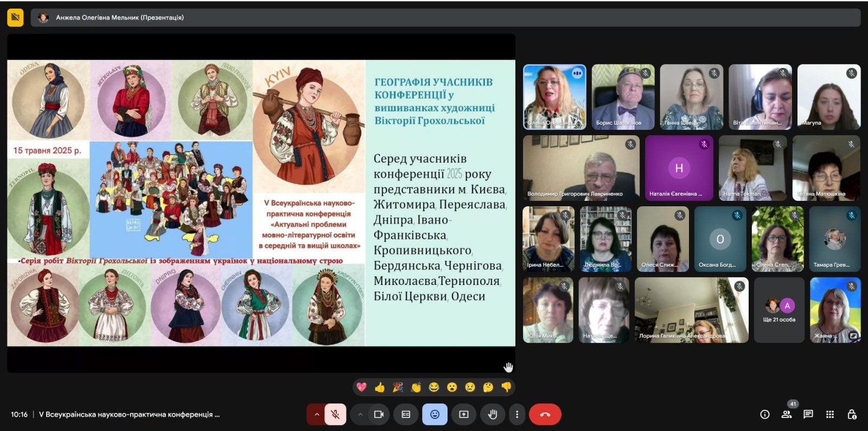Viewport: 868px width, 431px height.
Task: Select Людмила Во... video tile
Action: click(605, 239)
